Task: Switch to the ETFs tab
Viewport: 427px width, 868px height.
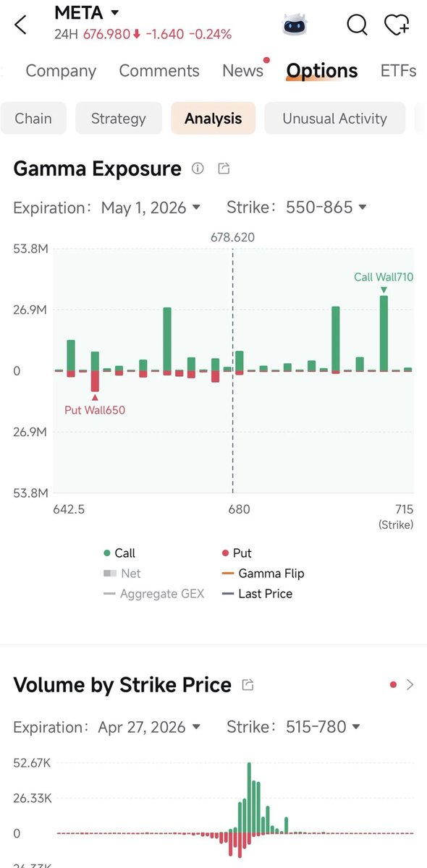Action: tap(399, 70)
